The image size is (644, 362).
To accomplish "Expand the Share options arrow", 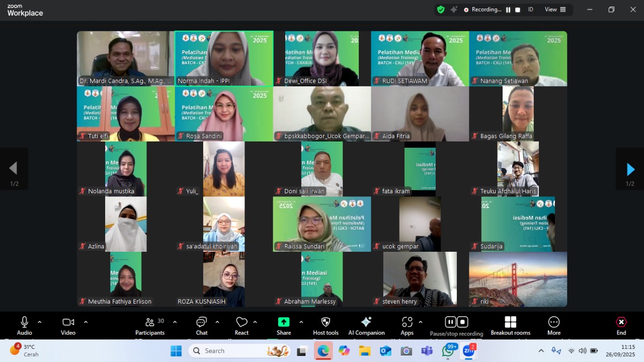I will pos(301,322).
